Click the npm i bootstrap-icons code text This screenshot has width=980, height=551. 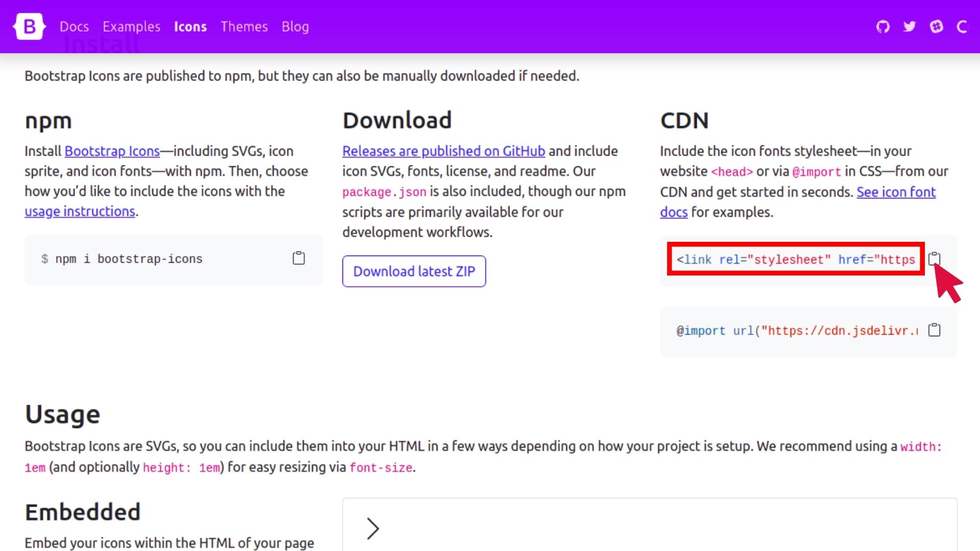point(129,259)
